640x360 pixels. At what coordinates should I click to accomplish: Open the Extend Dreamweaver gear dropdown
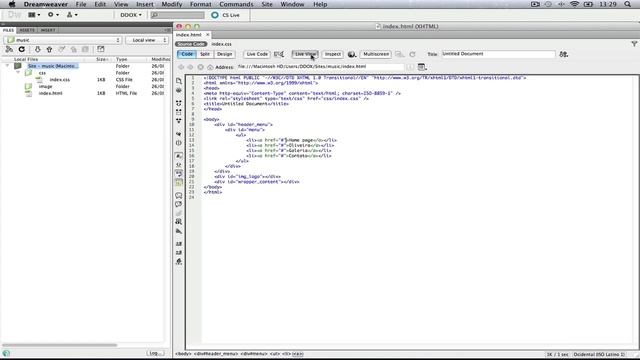click(53, 15)
